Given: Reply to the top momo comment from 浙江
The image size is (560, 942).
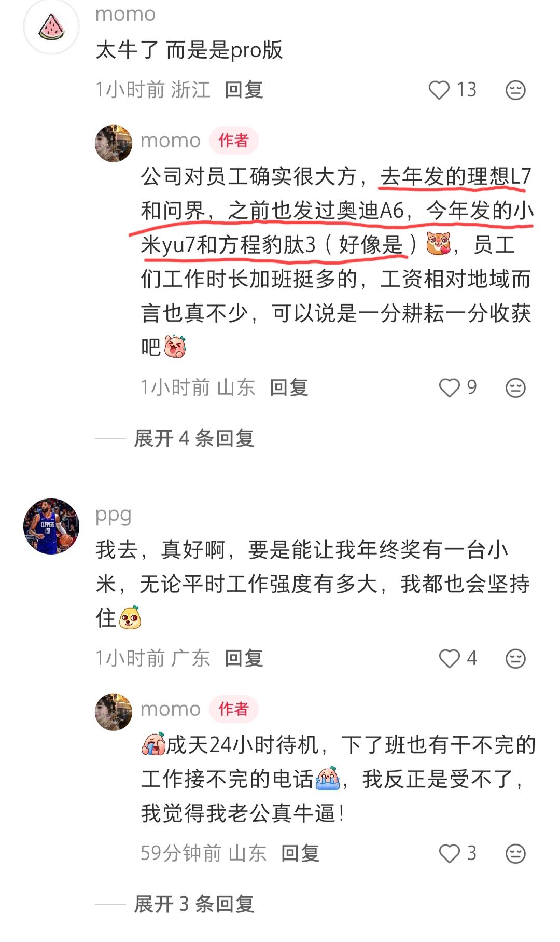Looking at the screenshot, I should pos(244,90).
